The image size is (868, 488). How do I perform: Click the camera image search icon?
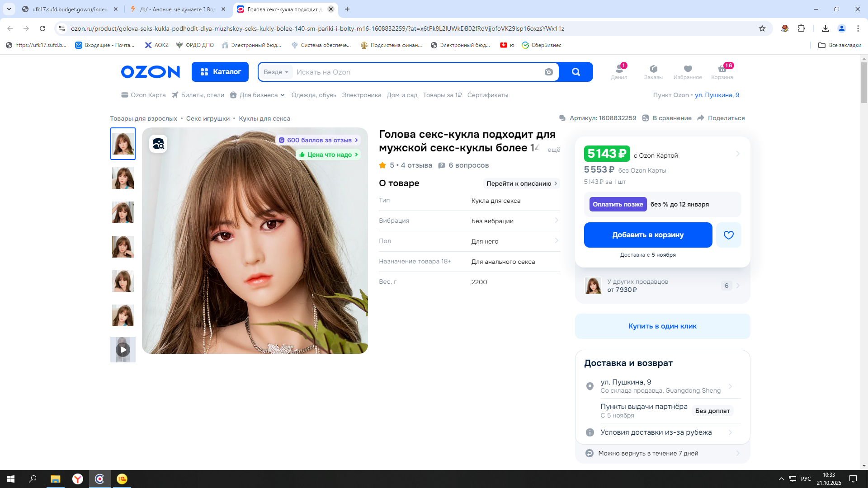548,72
